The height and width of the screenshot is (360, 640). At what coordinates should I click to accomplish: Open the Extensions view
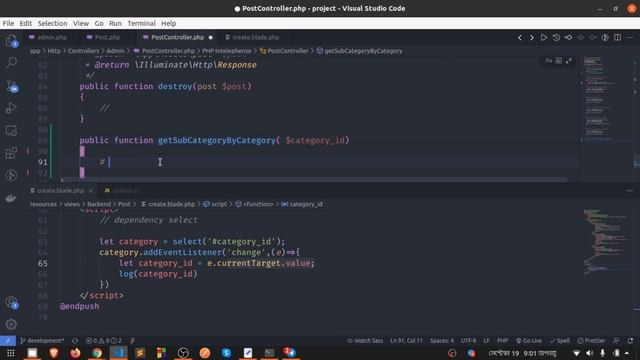click(11, 153)
